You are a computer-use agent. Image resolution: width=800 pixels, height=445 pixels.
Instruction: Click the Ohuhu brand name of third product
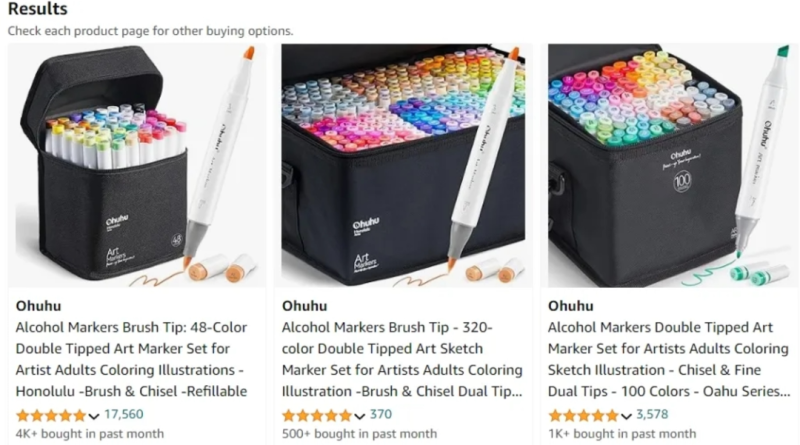coord(570,306)
